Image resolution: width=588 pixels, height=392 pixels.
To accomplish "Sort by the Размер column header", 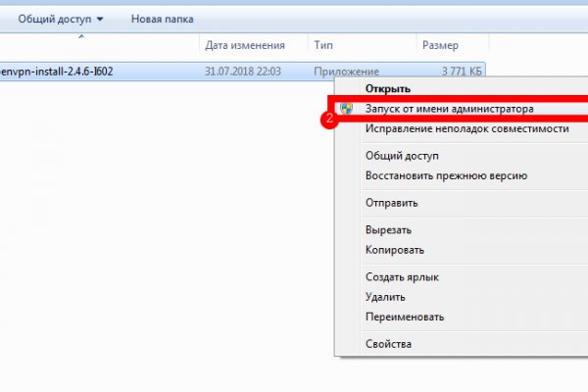I will pyautogui.click(x=439, y=45).
